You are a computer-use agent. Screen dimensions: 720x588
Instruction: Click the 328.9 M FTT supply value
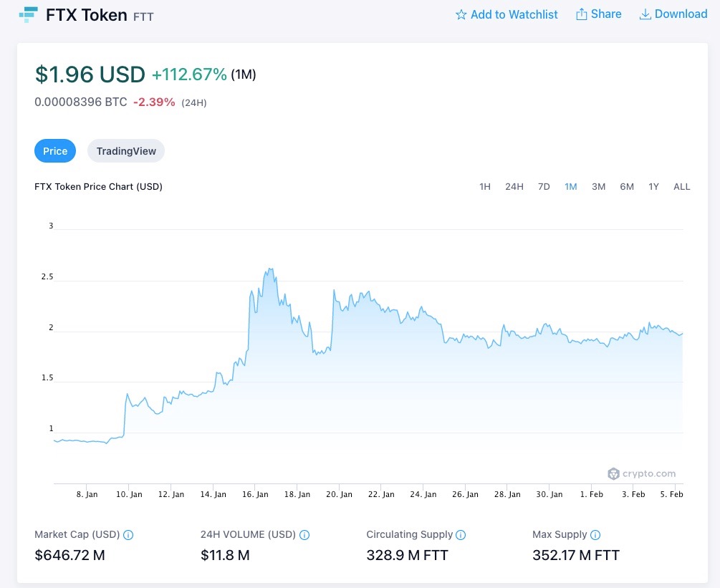[408, 555]
